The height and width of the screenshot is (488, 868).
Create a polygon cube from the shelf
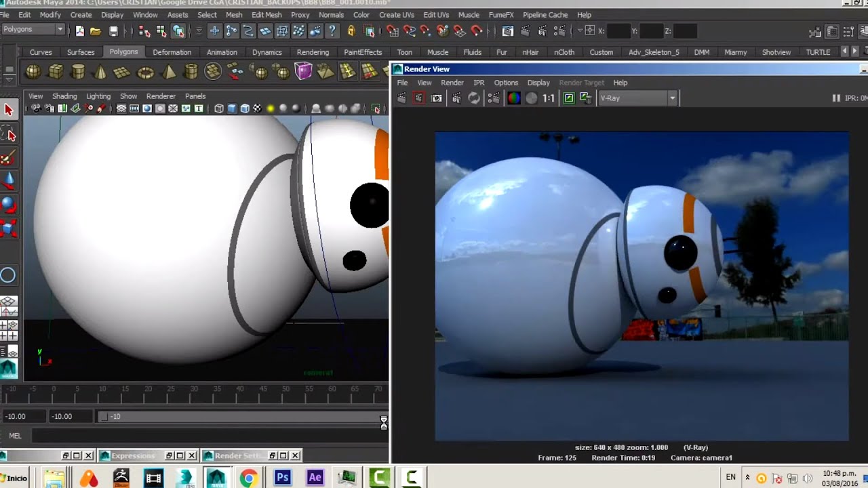tap(56, 71)
